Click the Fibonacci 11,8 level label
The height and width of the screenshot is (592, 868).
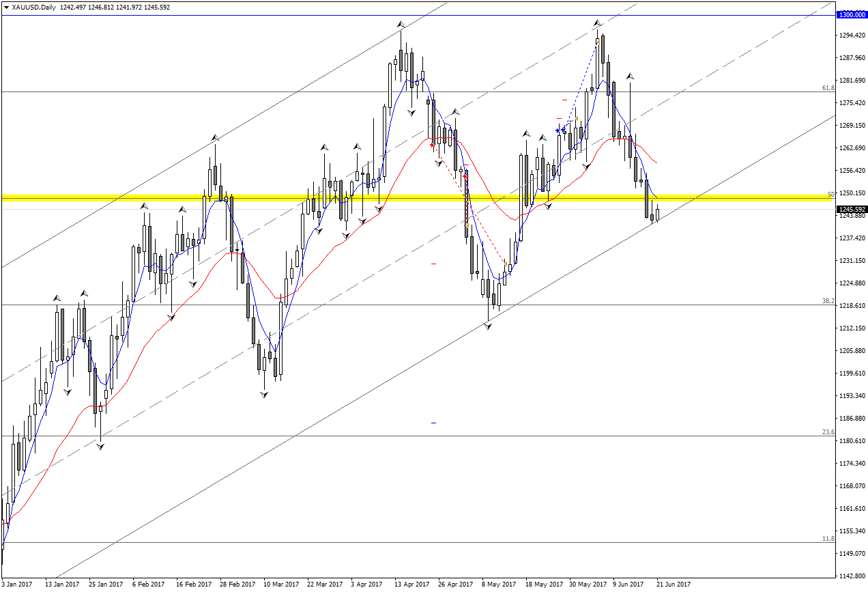pos(828,539)
